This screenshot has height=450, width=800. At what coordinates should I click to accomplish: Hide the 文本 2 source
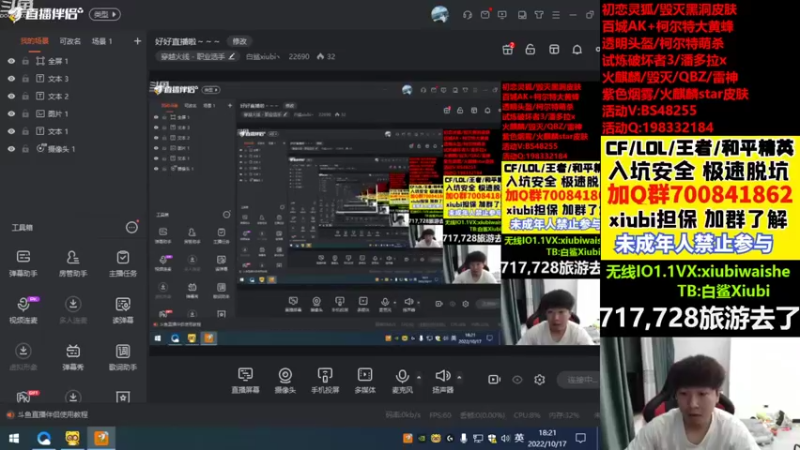point(11,96)
